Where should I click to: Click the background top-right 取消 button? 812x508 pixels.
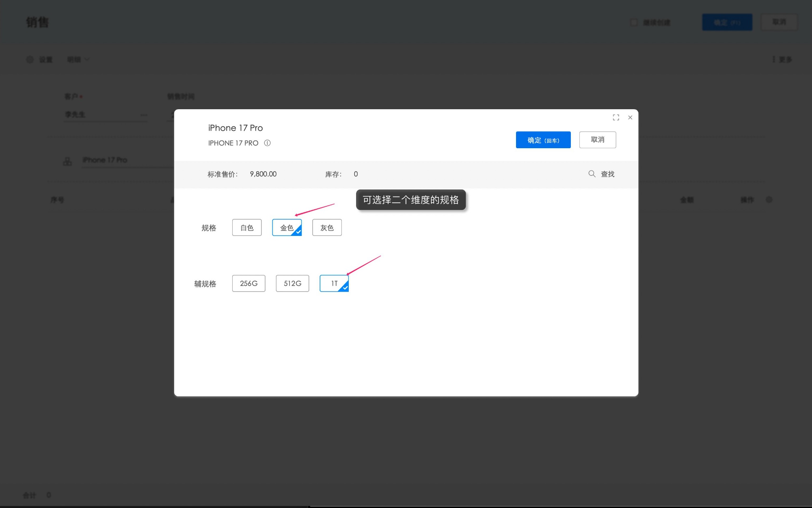click(x=779, y=22)
